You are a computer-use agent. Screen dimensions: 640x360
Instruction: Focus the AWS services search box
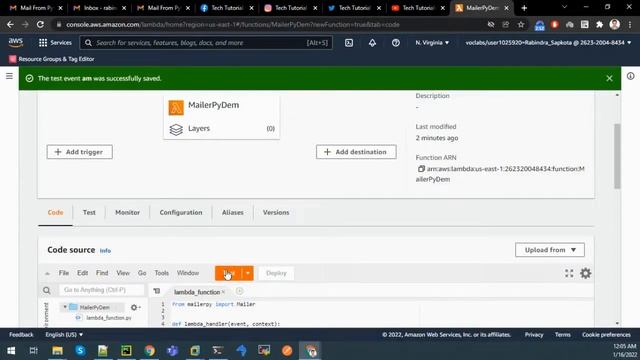pos(206,42)
